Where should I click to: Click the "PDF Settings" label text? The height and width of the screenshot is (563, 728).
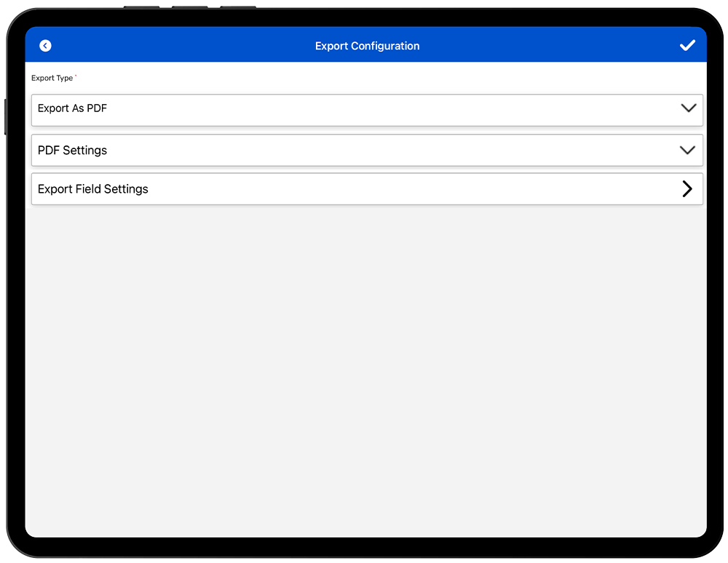pos(72,151)
